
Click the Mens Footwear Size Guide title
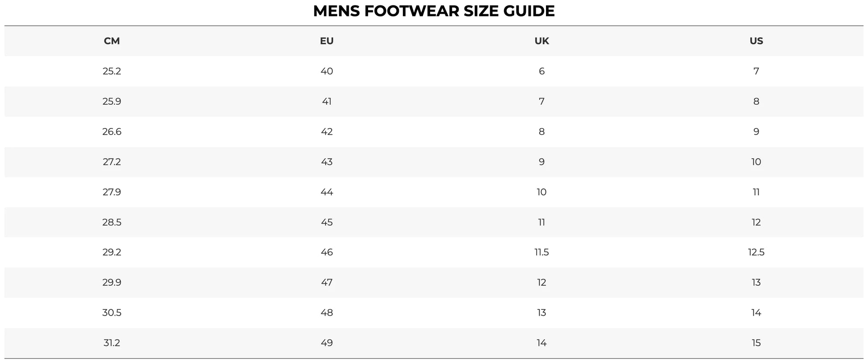[434, 11]
